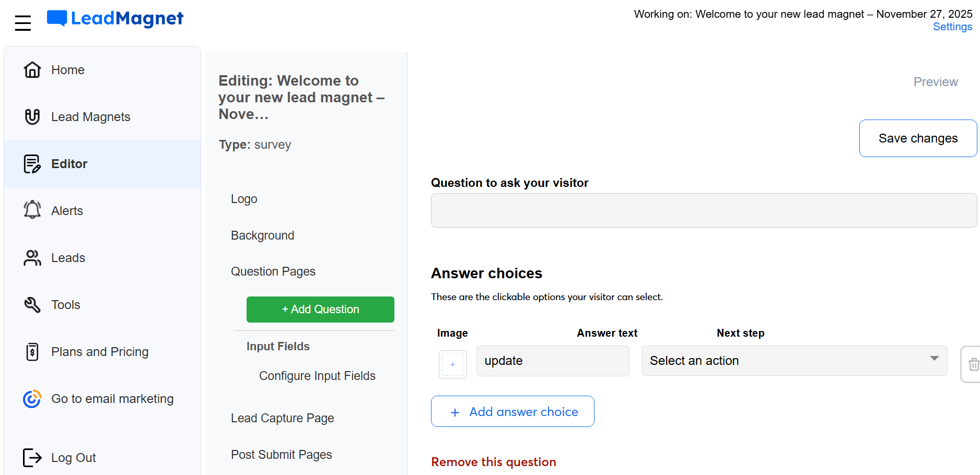The width and height of the screenshot is (980, 475).
Task: Open the Select an action dropdown
Action: pyautogui.click(x=794, y=361)
